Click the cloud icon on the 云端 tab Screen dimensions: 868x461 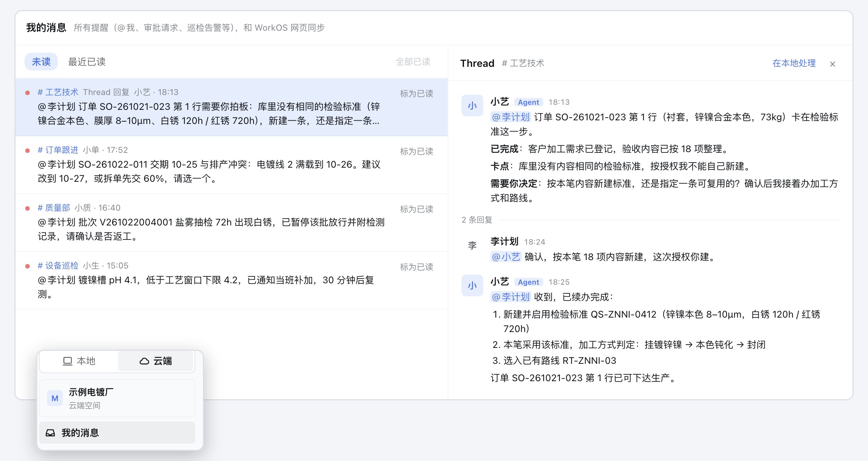(144, 361)
